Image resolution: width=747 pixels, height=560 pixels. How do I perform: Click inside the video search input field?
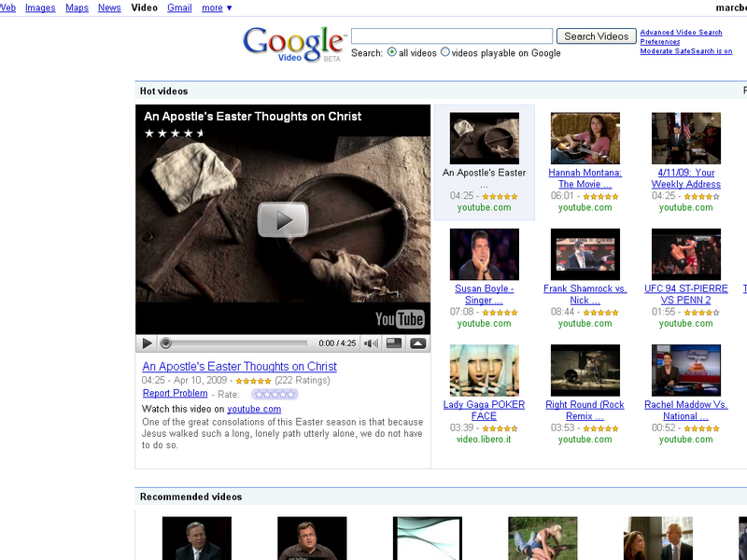(x=452, y=36)
